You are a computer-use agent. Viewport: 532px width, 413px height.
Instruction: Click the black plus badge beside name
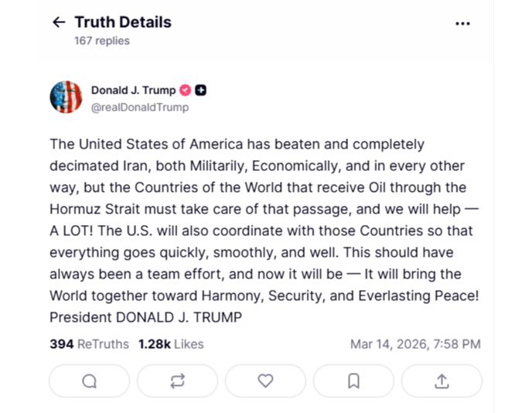pos(200,90)
